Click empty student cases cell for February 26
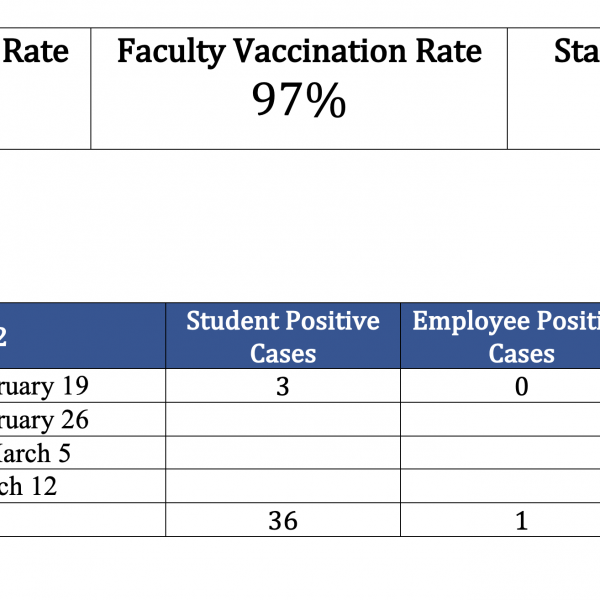Image resolution: width=600 pixels, height=600 pixels. point(283,420)
